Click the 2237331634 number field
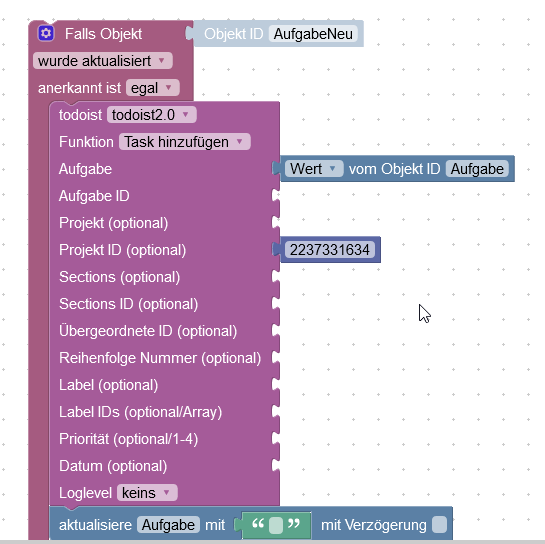Screen dimensions: 545x544 (x=330, y=250)
